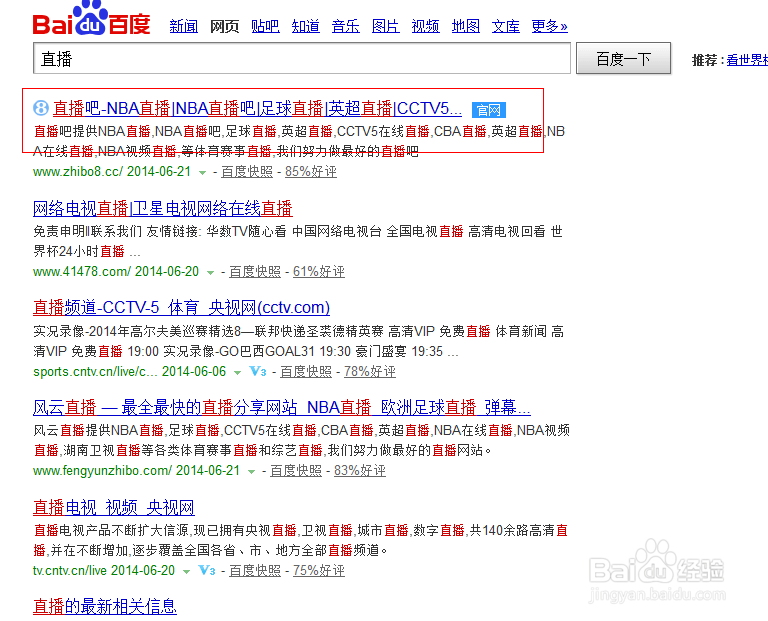Switch to the 知道 tab
Image resolution: width=768 pixels, height=621 pixels.
[305, 26]
